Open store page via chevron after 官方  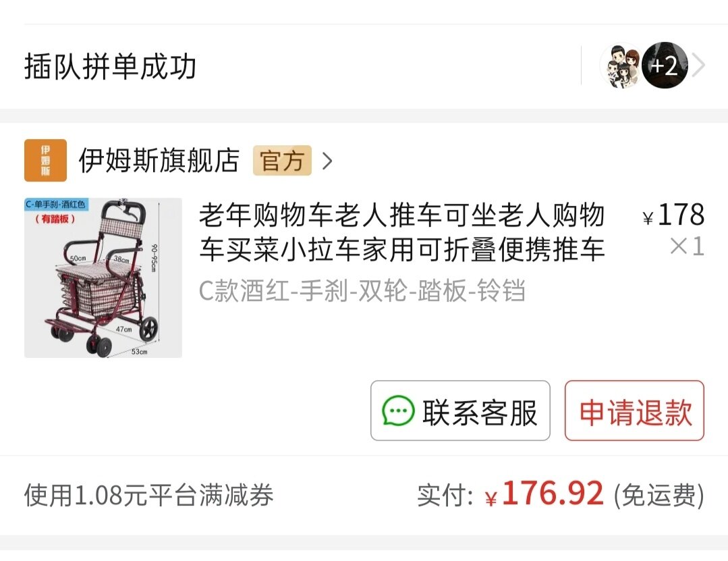327,161
